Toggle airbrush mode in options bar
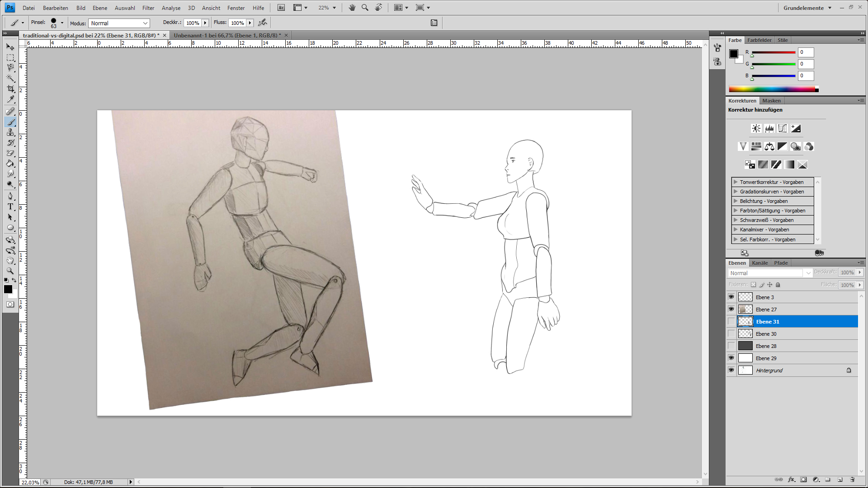The width and height of the screenshot is (868, 488). point(262,23)
